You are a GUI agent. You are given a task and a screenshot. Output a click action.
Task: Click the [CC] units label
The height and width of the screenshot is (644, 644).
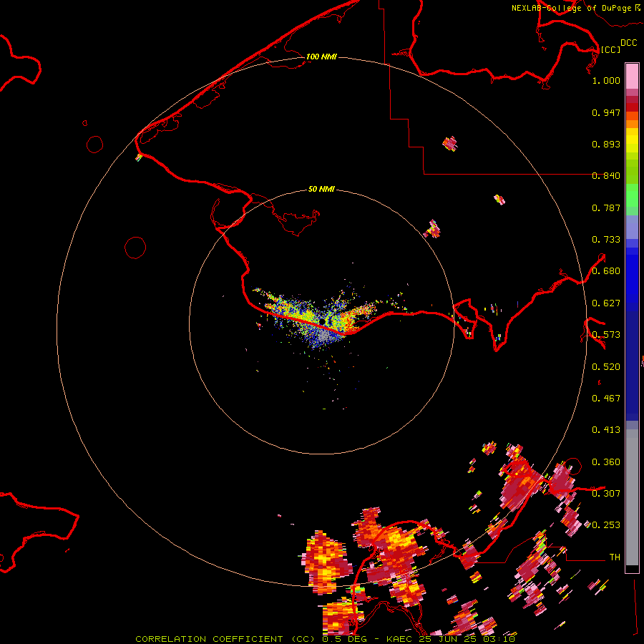(x=610, y=49)
